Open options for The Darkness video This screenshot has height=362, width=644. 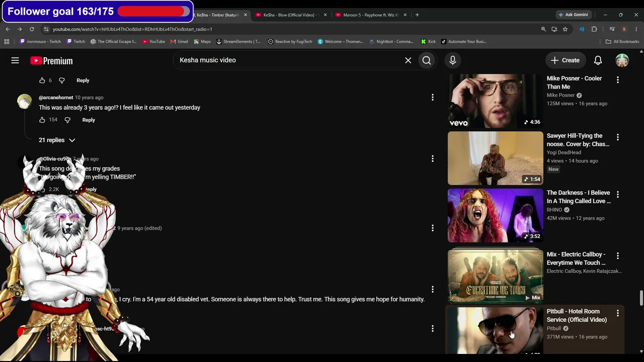618,194
